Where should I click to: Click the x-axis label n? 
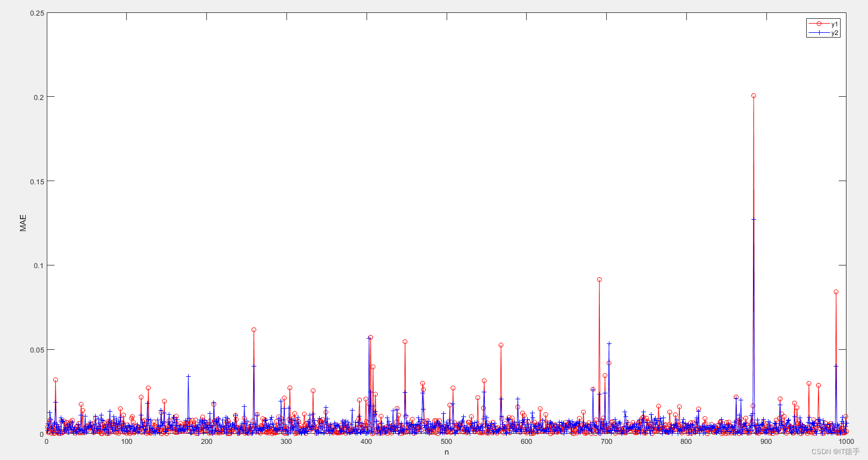click(447, 452)
